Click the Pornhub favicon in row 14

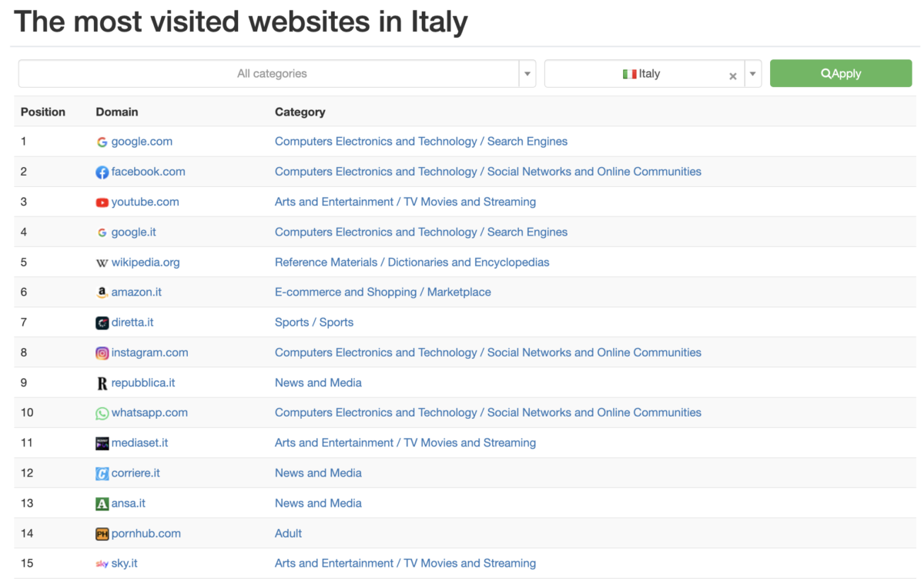point(102,534)
